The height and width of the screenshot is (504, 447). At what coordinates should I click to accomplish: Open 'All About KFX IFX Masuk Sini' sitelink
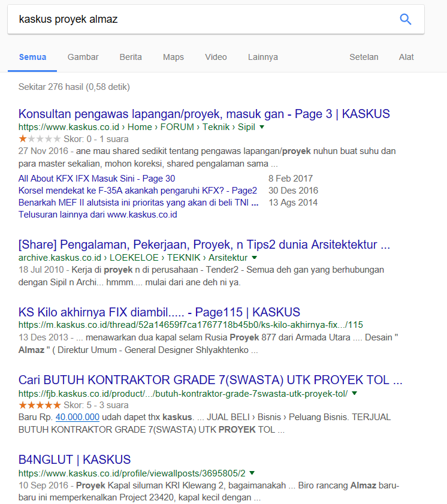click(x=96, y=179)
